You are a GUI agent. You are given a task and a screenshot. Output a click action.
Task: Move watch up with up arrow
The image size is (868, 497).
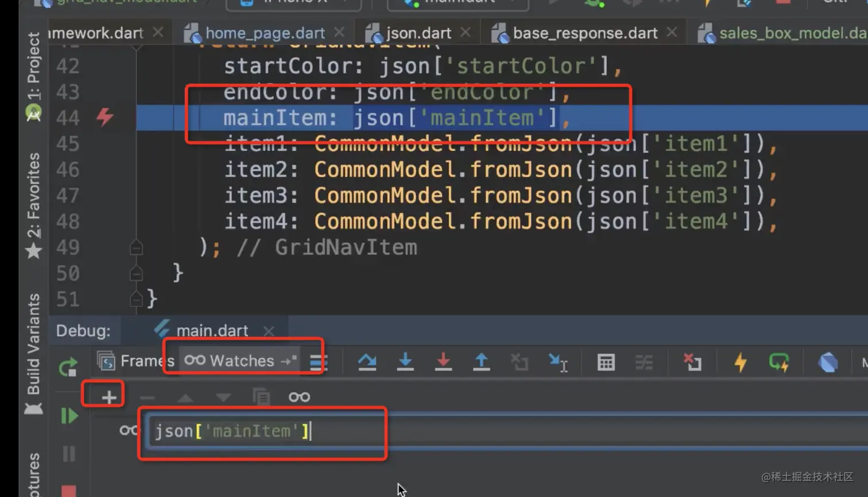tap(185, 397)
